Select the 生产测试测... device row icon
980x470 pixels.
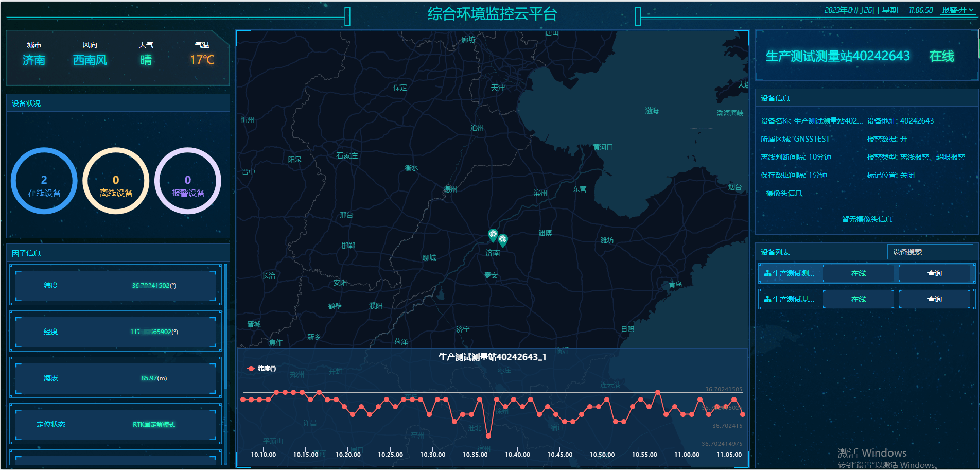tap(767, 274)
